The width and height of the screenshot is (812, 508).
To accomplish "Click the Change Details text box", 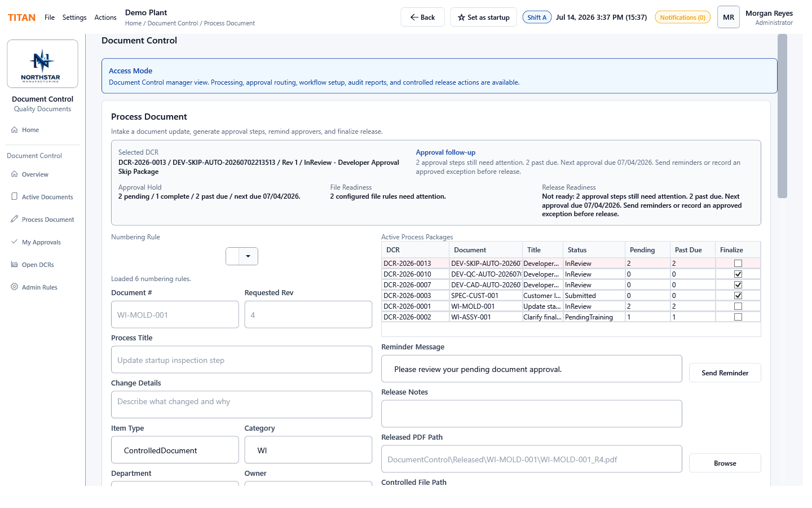I will (x=241, y=405).
